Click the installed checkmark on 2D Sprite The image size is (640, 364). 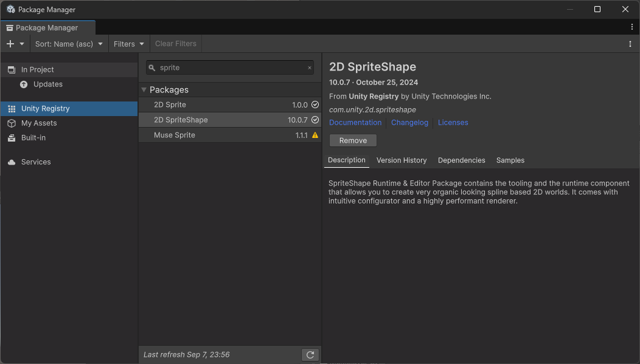315,105
